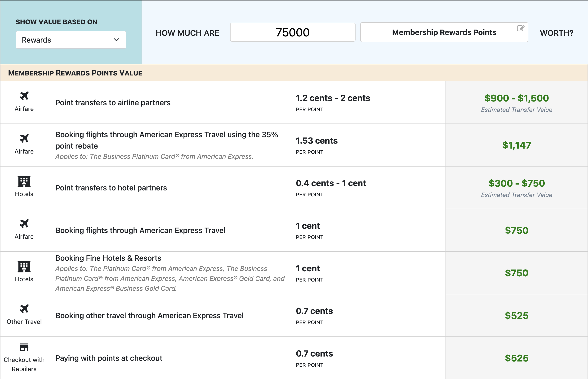Click the Hotels building icon for hotel partners transfers
The width and height of the screenshot is (588, 379).
pyautogui.click(x=24, y=181)
